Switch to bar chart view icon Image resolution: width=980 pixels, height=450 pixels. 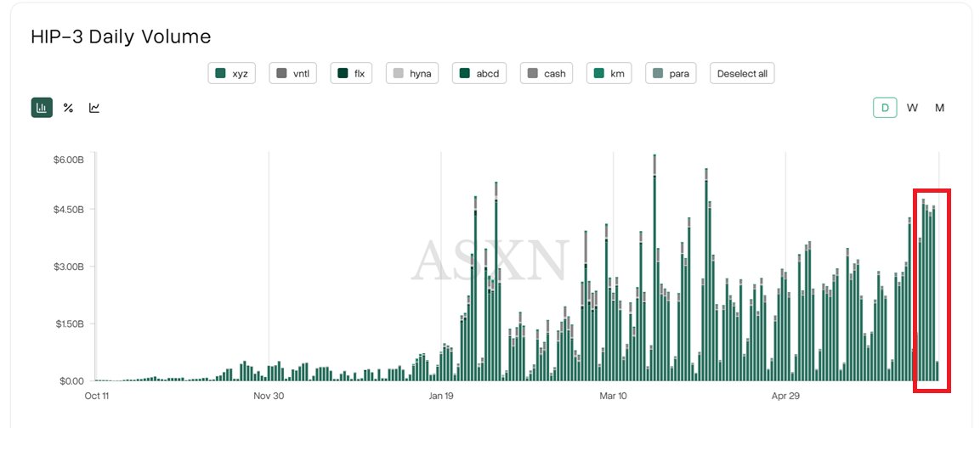(x=42, y=108)
